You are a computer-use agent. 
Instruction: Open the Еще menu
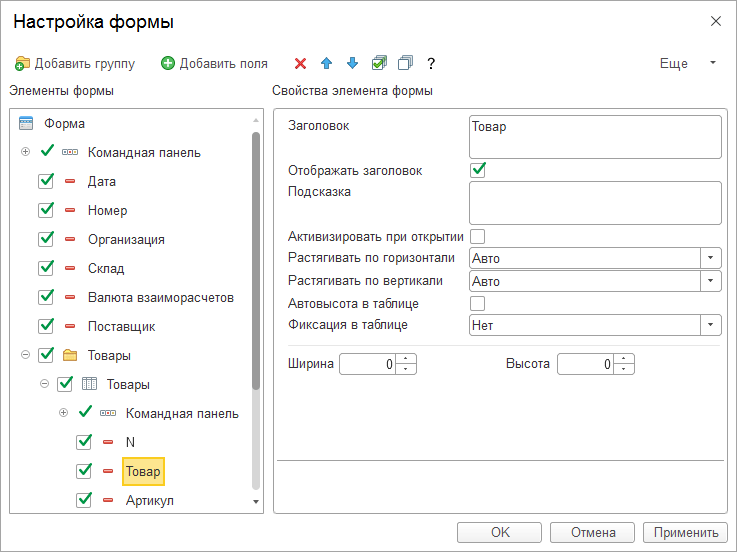tap(687, 63)
